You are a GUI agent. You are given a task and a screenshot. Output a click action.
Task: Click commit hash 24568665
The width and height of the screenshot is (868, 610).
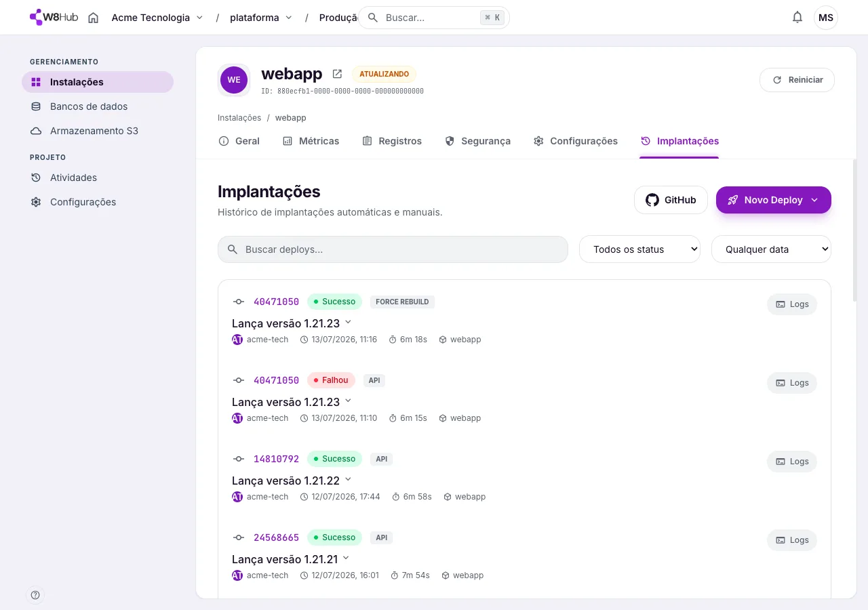coord(276,537)
